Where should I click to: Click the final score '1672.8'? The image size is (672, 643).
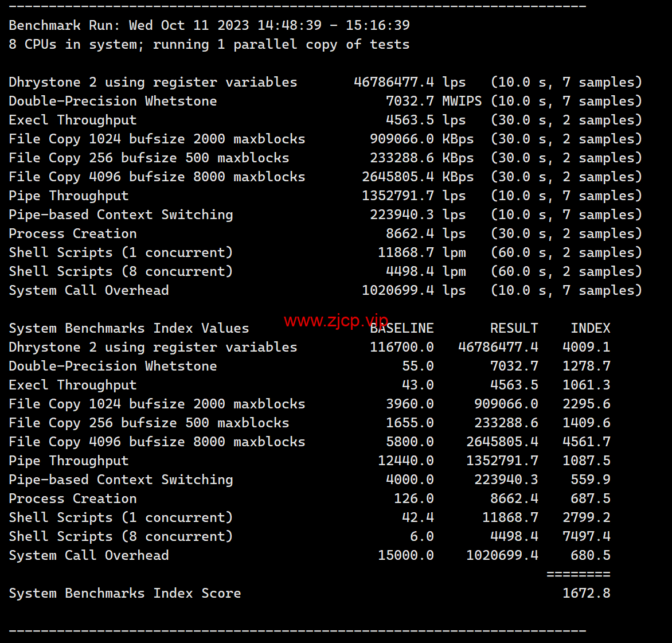(x=587, y=593)
